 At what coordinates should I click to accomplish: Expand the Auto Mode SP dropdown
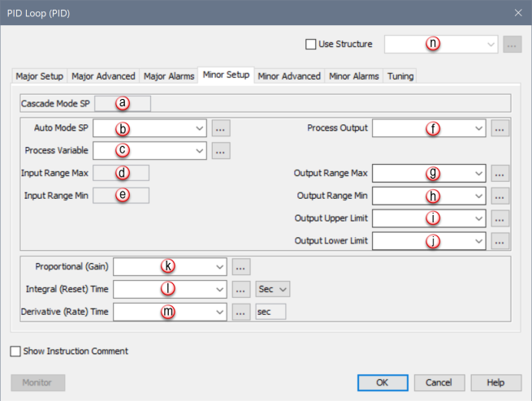pos(200,128)
